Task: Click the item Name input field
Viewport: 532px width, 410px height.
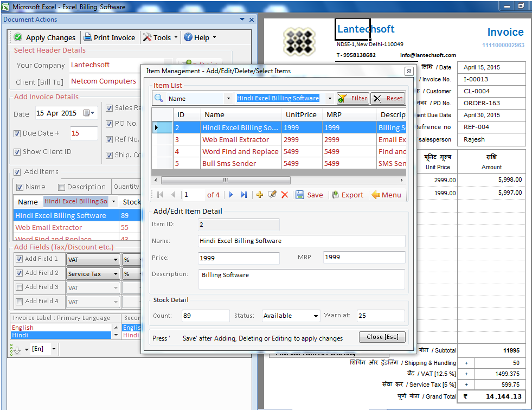Action: tap(302, 241)
